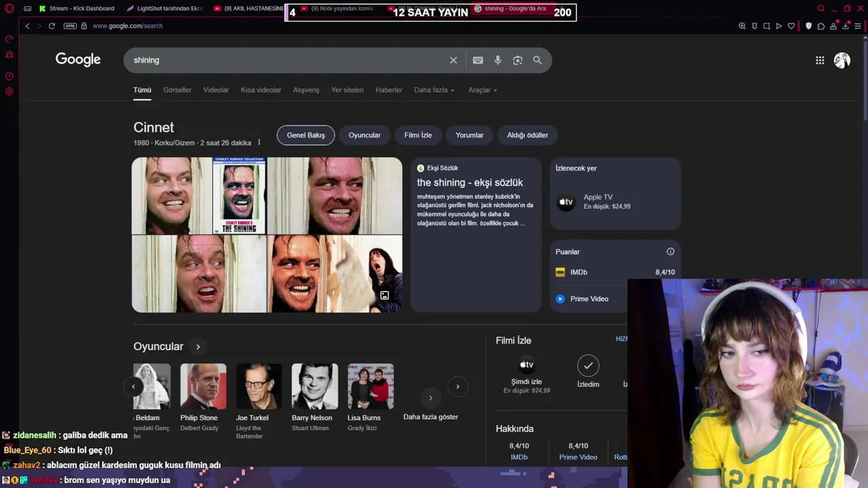Start voice search with microphone icon
The image size is (868, 488).
tap(498, 60)
